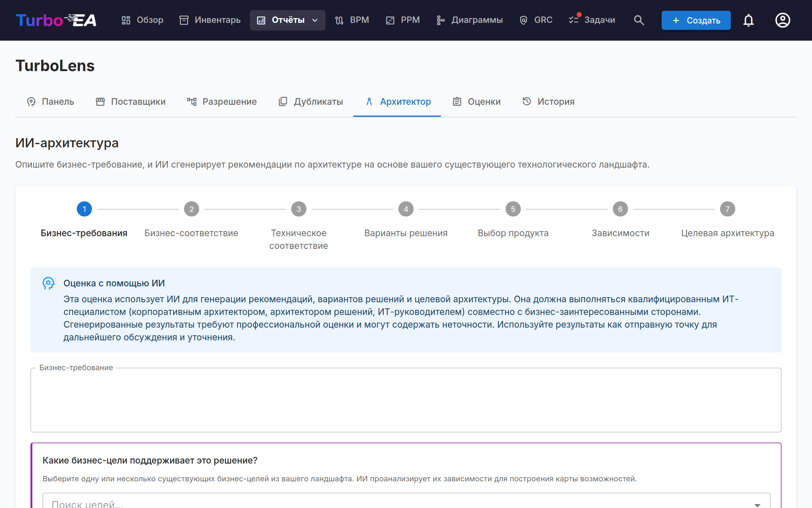Open the BPM section
Image resolution: width=812 pixels, height=508 pixels.
[x=352, y=20]
